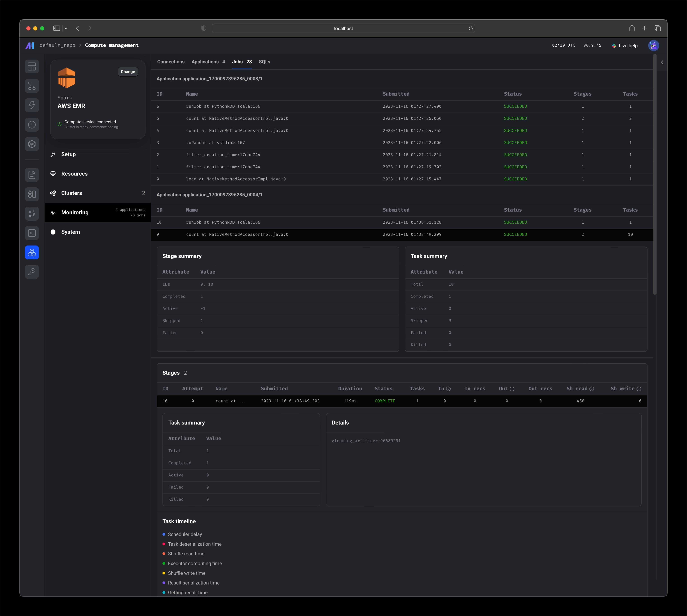Open the Clusters menu item
Image resolution: width=687 pixels, height=616 pixels.
[98, 193]
